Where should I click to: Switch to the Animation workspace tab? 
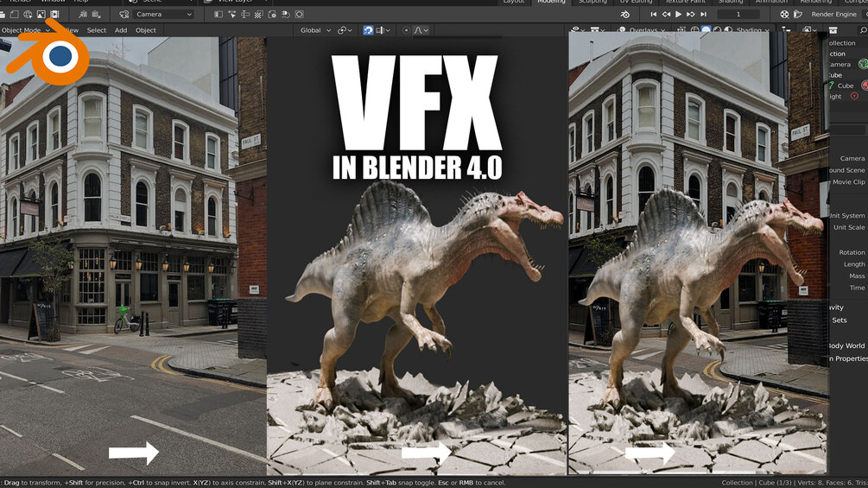771,3
